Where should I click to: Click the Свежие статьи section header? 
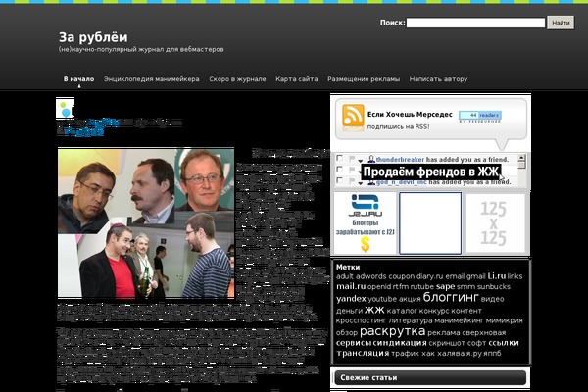[430, 377]
